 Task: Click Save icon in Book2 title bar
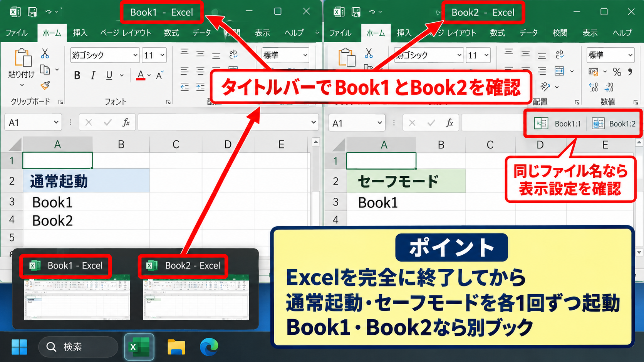click(356, 12)
